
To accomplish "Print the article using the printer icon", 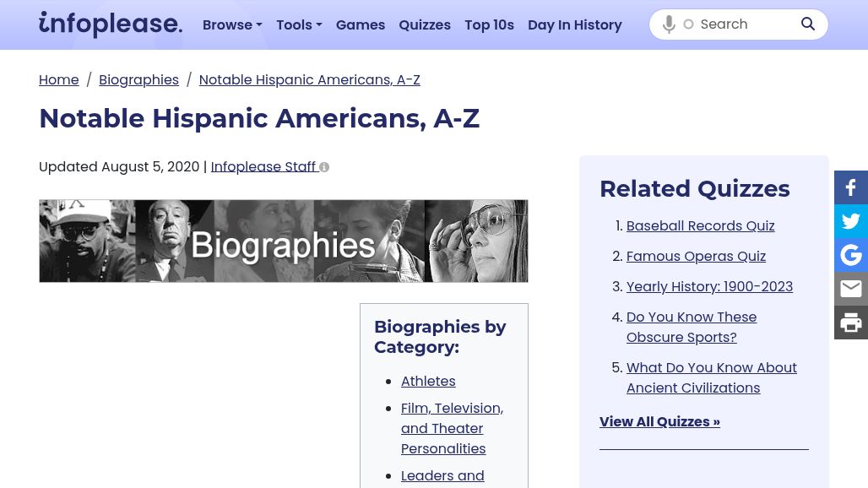I will point(850,323).
